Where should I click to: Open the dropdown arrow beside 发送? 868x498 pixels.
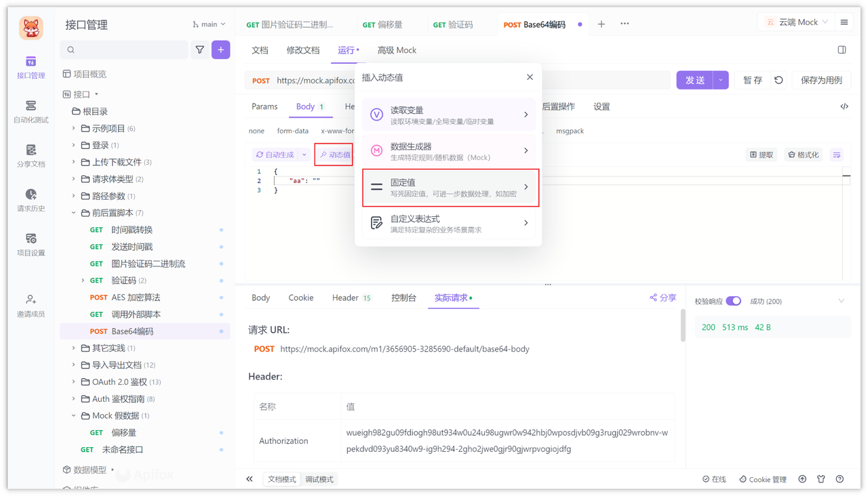click(721, 80)
